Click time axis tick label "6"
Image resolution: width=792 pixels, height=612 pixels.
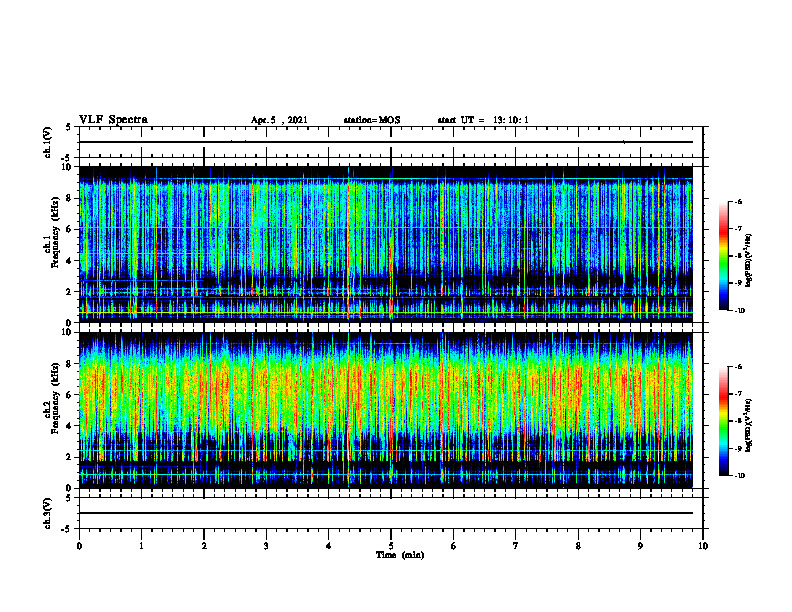(454, 546)
